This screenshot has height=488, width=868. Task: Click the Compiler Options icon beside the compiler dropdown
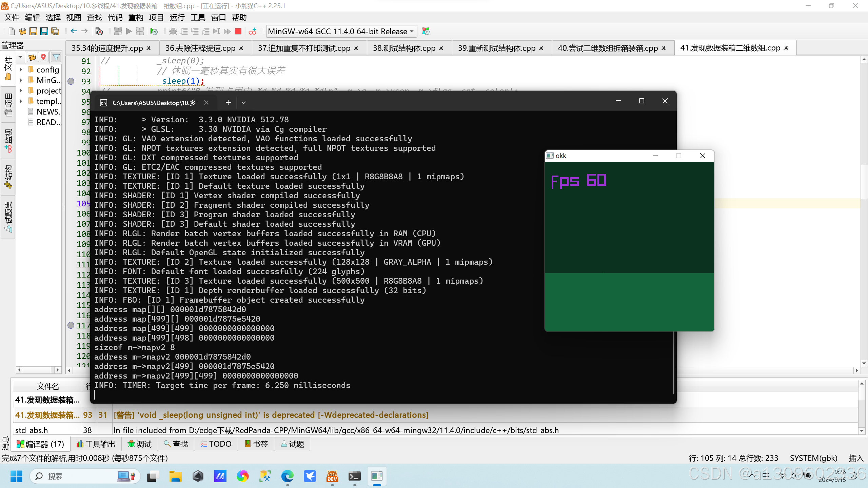(x=426, y=32)
